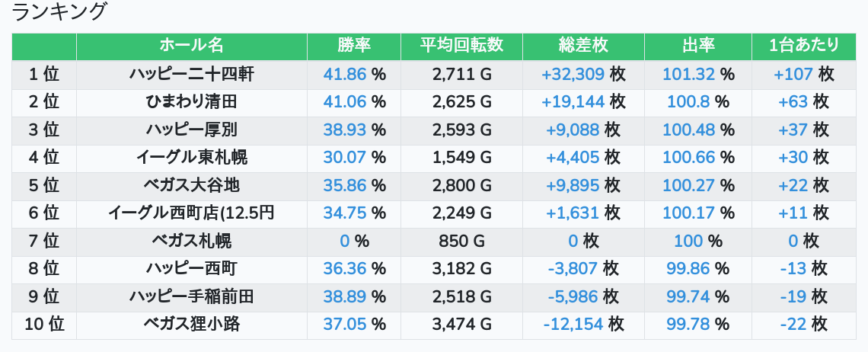This screenshot has height=352, width=868.
Task: Select the 総差枚 column header
Action: 583,46
